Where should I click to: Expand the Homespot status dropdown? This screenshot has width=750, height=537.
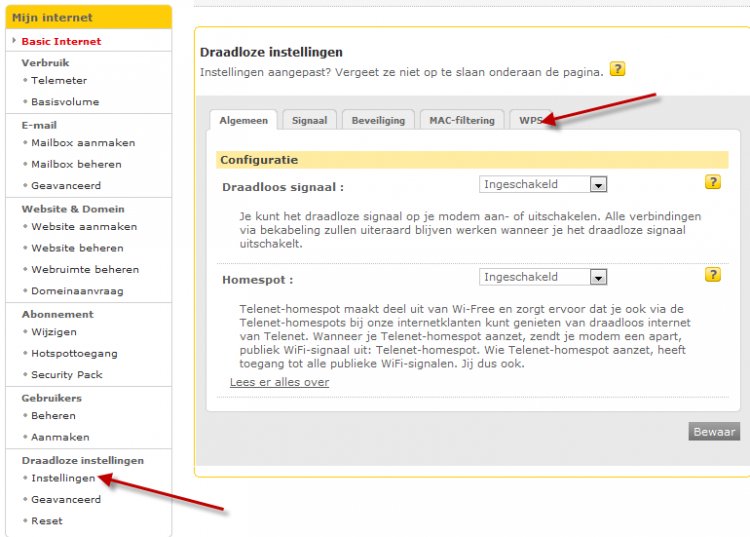(x=598, y=278)
